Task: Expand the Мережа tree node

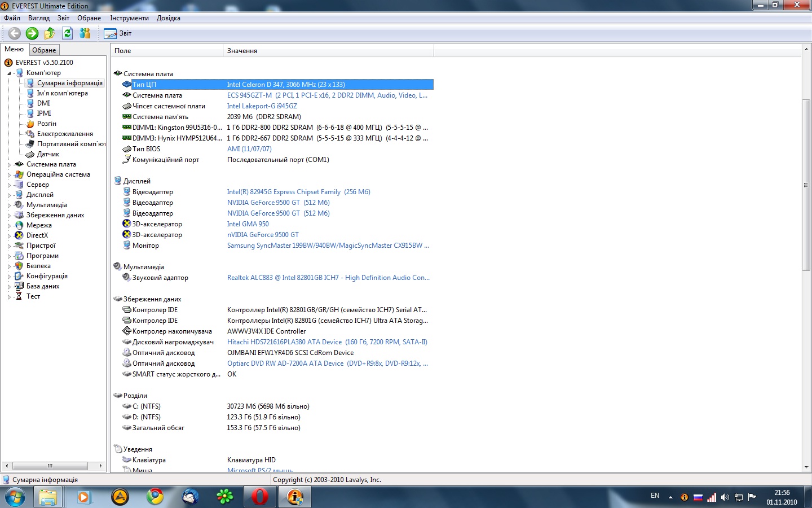Action: pos(9,226)
